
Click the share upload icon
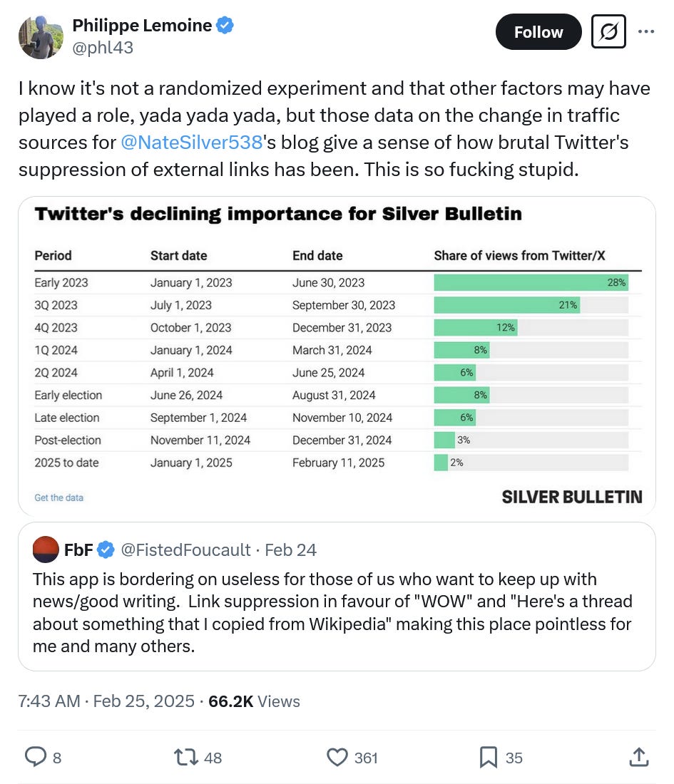click(639, 757)
